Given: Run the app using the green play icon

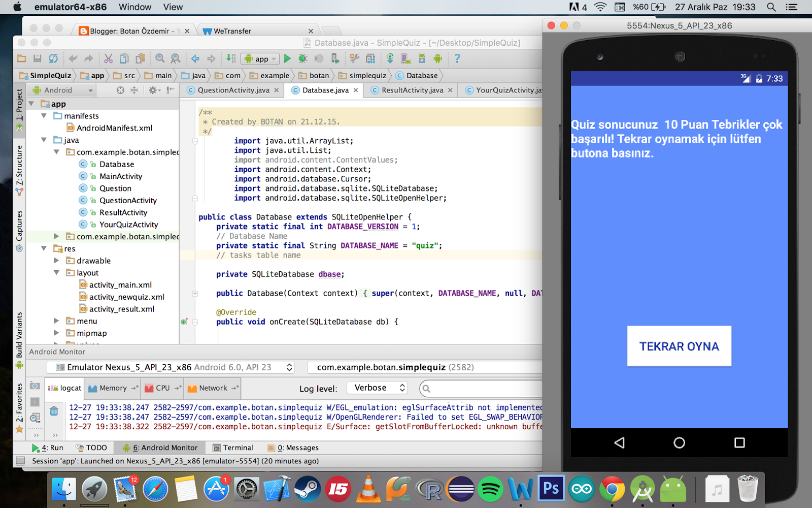Looking at the screenshot, I should pos(287,58).
